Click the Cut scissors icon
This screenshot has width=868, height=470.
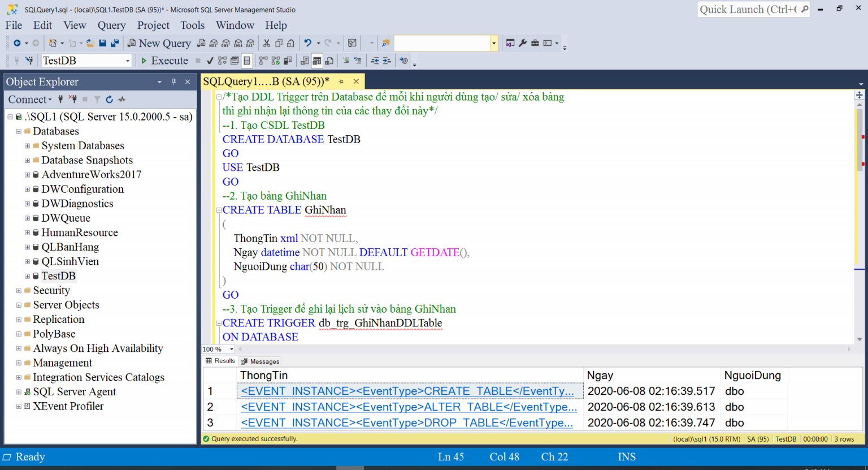(x=266, y=43)
